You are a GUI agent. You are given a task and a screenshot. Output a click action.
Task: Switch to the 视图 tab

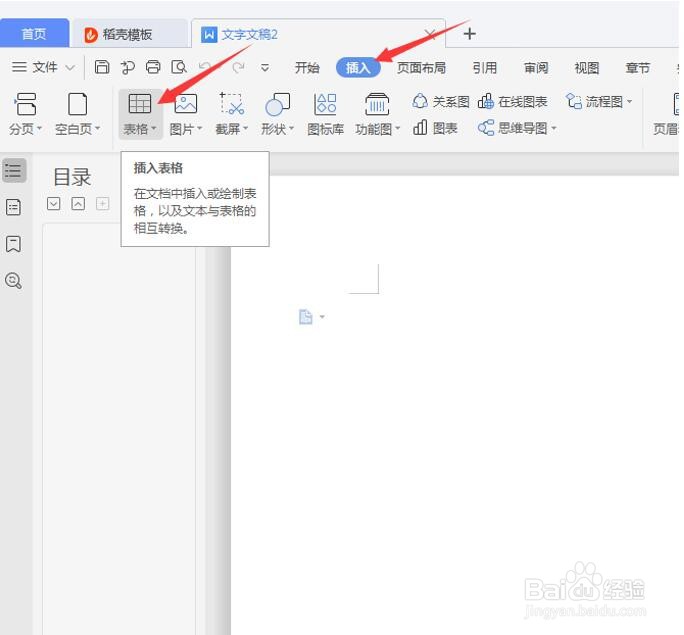[x=587, y=68]
